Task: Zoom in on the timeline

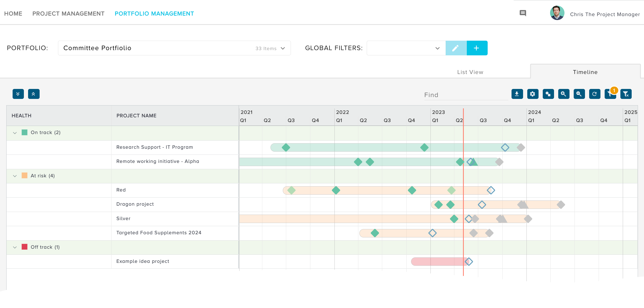Action: click(563, 94)
